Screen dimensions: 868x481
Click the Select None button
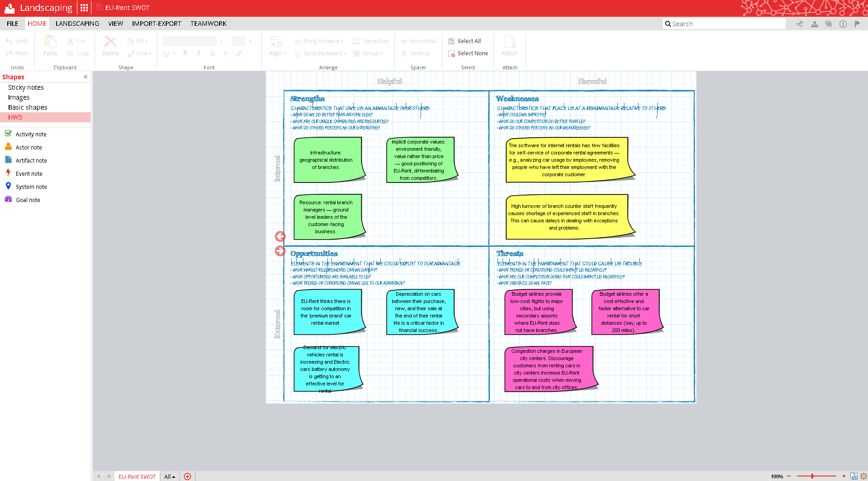pyautogui.click(x=468, y=53)
